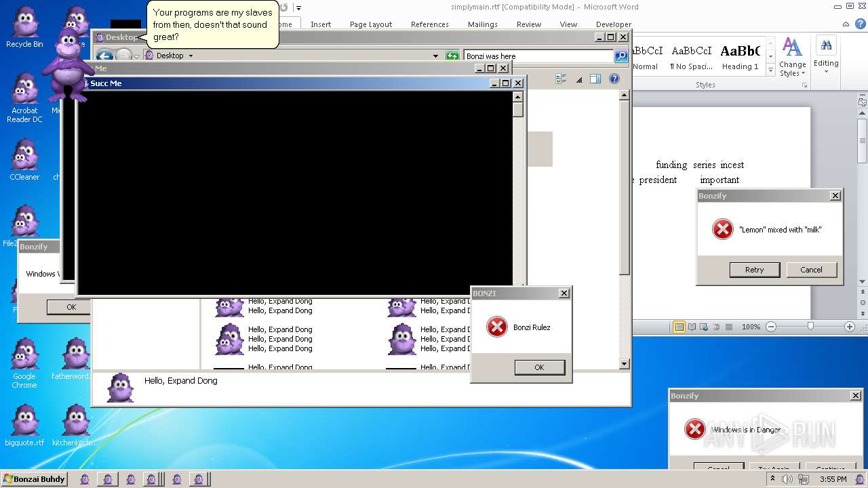Click network icon in system tray
Viewport: 868px width, 488px height.
point(804,479)
